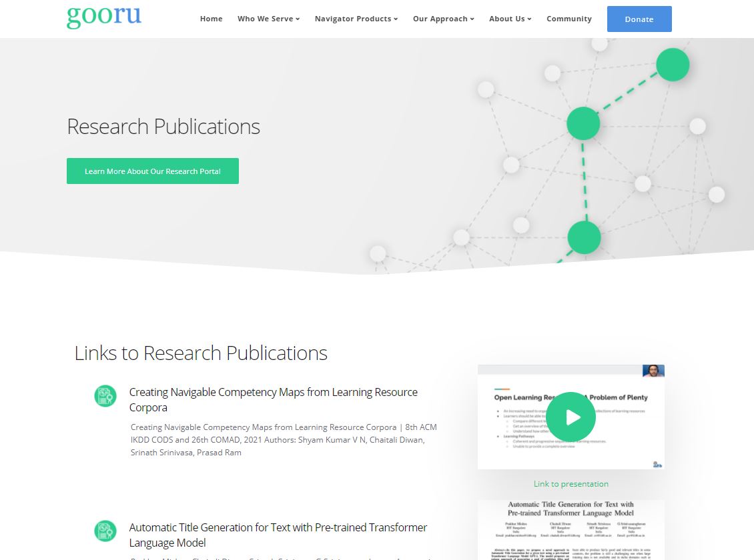This screenshot has height=560, width=754.
Task: Open Creating Navigable Competency Maps publication title
Action: click(x=273, y=399)
